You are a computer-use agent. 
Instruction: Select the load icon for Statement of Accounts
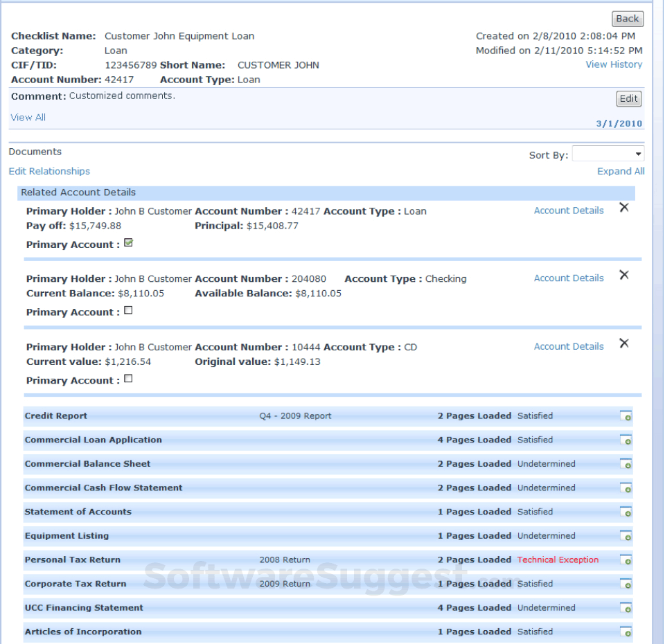point(626,512)
